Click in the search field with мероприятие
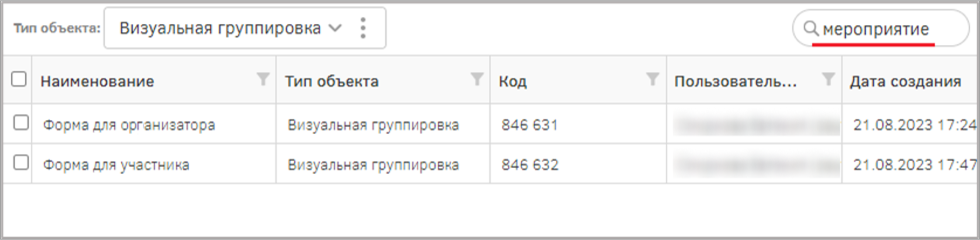The image size is (980, 240). click(881, 29)
